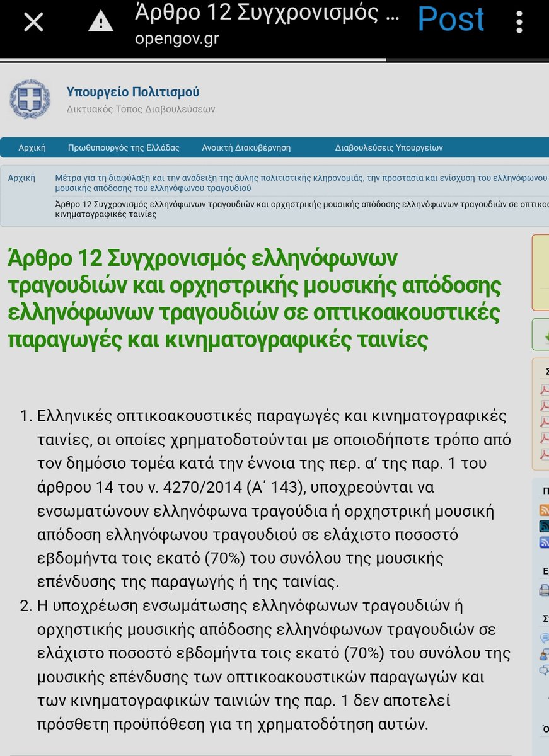This screenshot has width=549, height=756.
Task: Click paragraph 2 starting 'Η υποχρέωση ενσωμάτωσης'
Action: (274, 665)
